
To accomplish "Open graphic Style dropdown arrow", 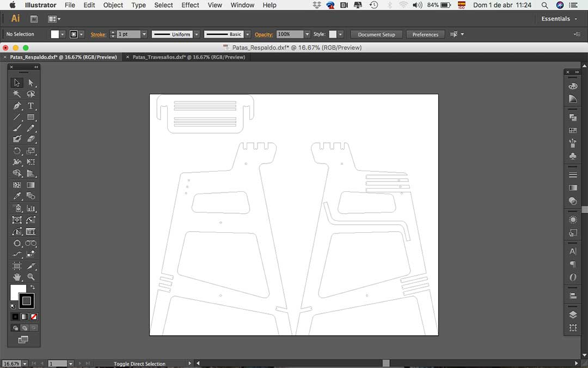I will pyautogui.click(x=340, y=34).
